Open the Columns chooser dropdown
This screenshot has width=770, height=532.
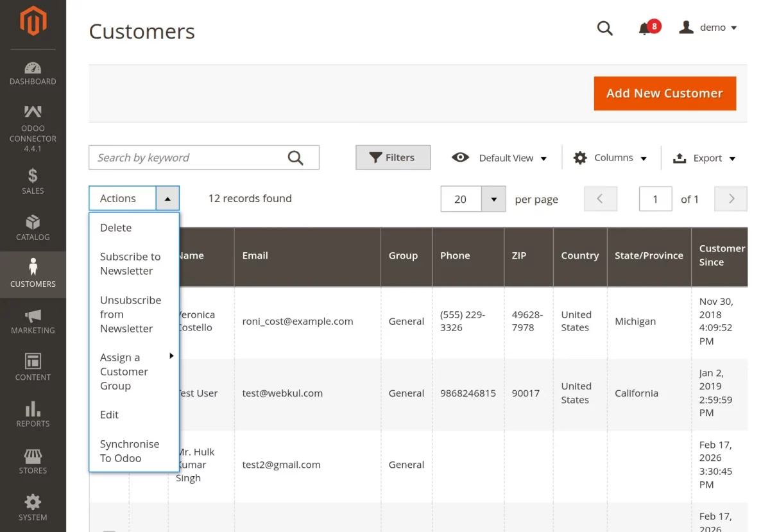[x=610, y=158]
